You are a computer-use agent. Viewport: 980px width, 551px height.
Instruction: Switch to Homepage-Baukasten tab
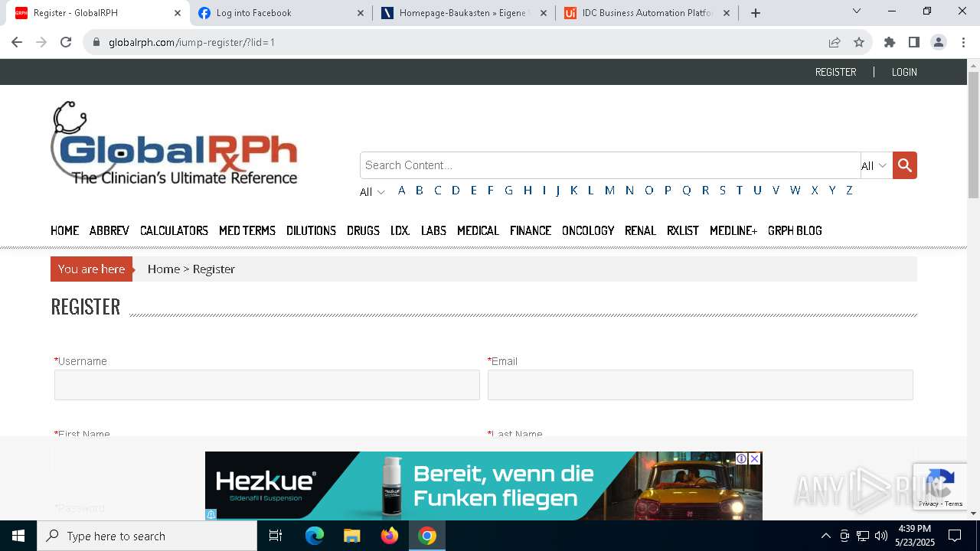tap(464, 13)
